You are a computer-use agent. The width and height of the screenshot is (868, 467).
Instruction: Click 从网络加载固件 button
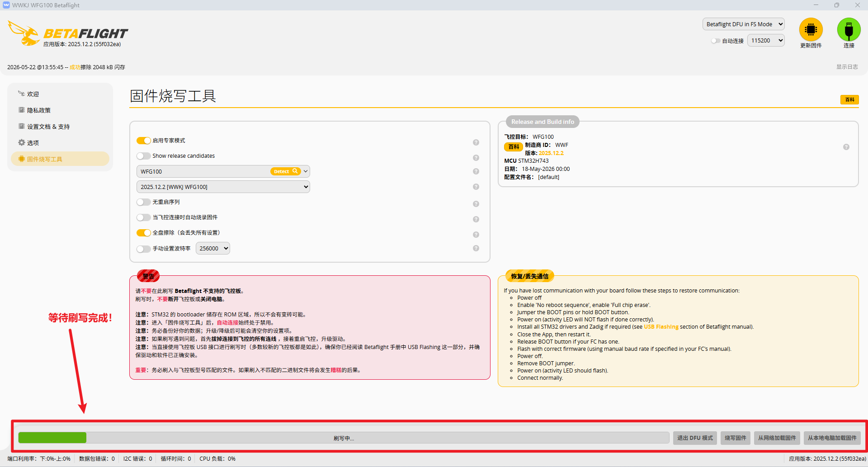click(777, 438)
